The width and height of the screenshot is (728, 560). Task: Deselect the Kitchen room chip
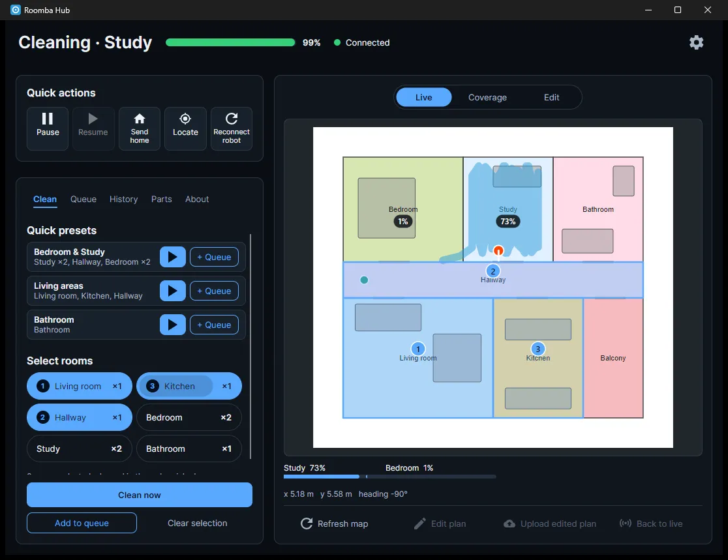point(176,386)
